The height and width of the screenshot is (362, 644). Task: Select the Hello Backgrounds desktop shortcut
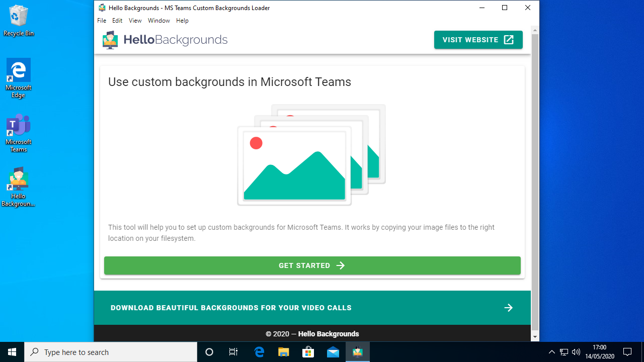tap(19, 187)
